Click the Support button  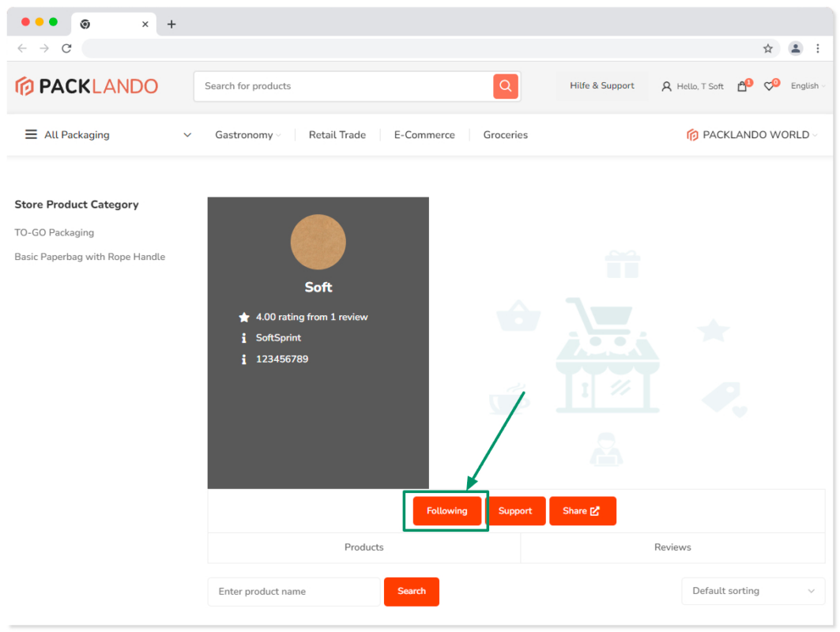pyautogui.click(x=515, y=511)
